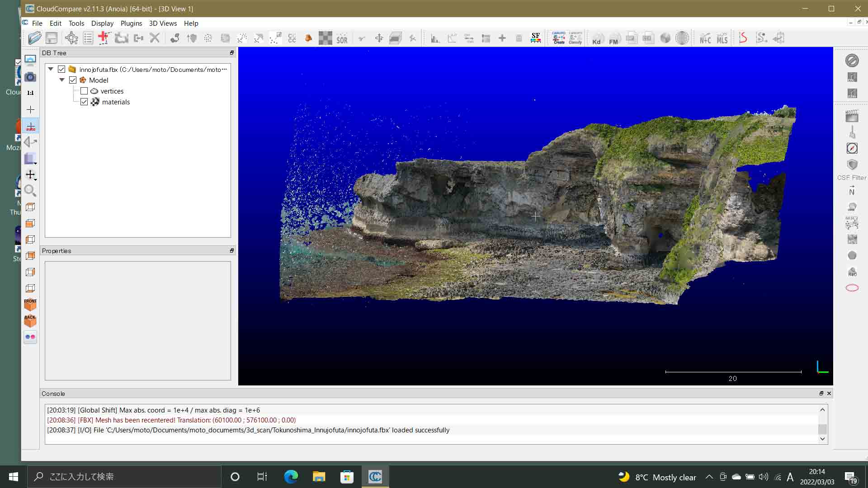The image size is (868, 488).
Task: Select the Segment tool (scissors icon)
Action: point(362,38)
